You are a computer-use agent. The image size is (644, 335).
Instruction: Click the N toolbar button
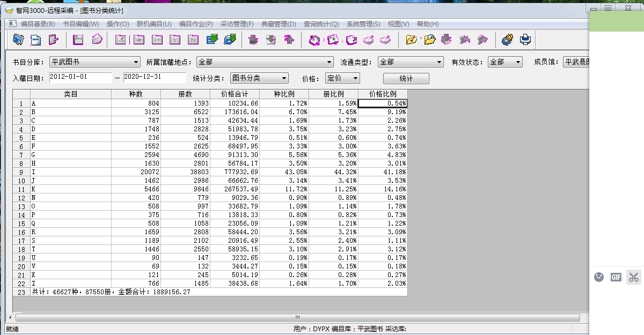(193, 40)
